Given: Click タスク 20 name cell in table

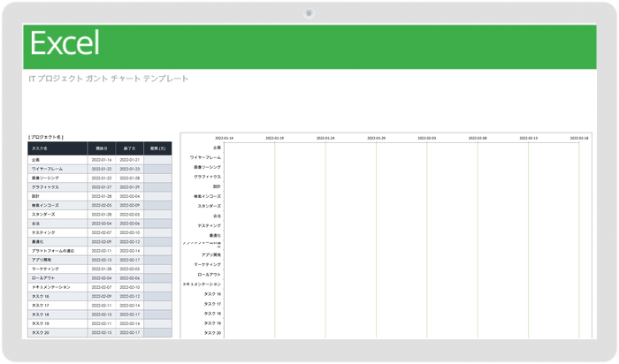Looking at the screenshot, I should point(57,332).
